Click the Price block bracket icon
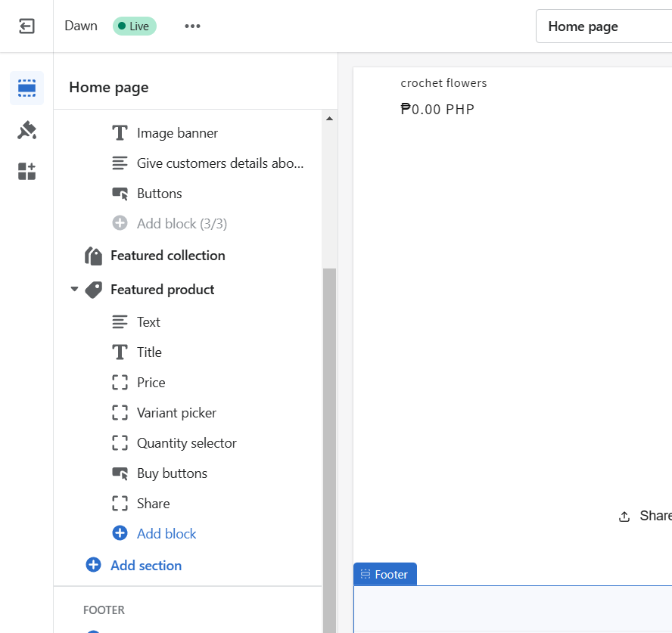This screenshot has width=672, height=633. (x=120, y=383)
